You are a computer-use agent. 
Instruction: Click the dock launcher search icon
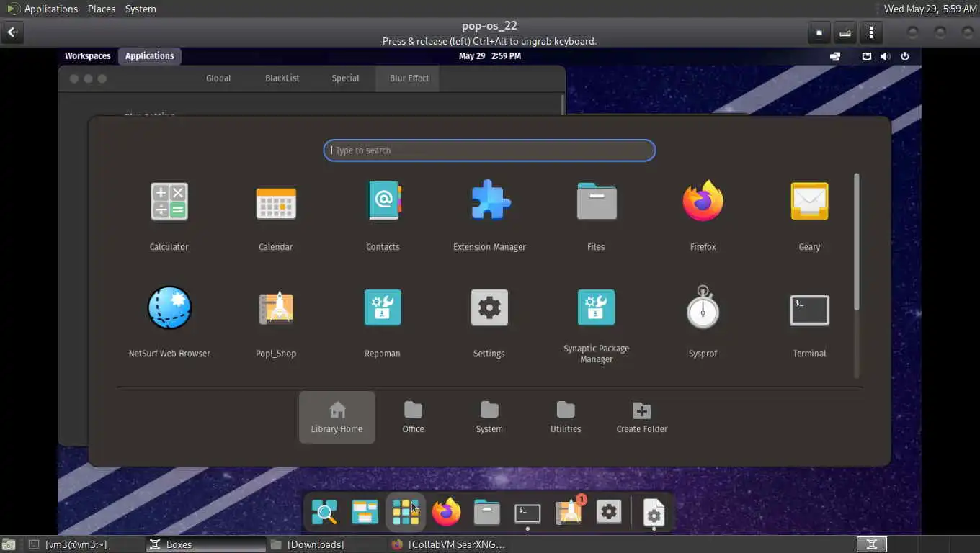pos(324,513)
